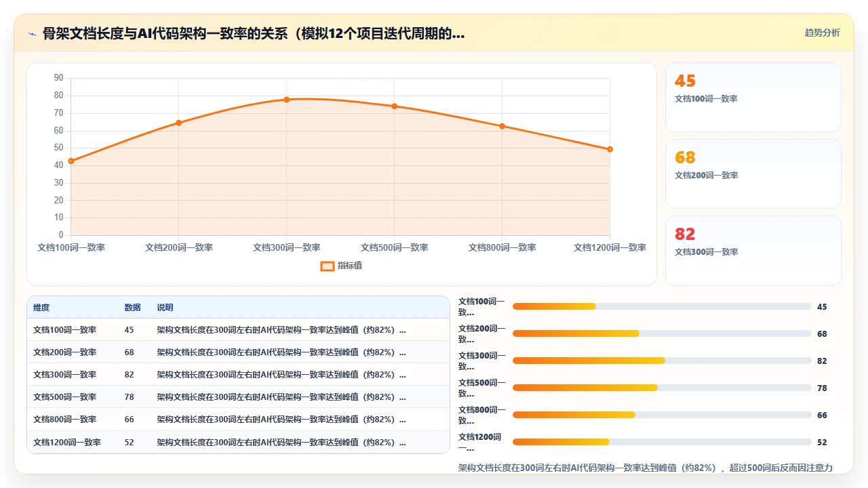Image resolution: width=868 pixels, height=488 pixels.
Task: Click the chart data point for 文档100词一致率
Action: point(71,161)
